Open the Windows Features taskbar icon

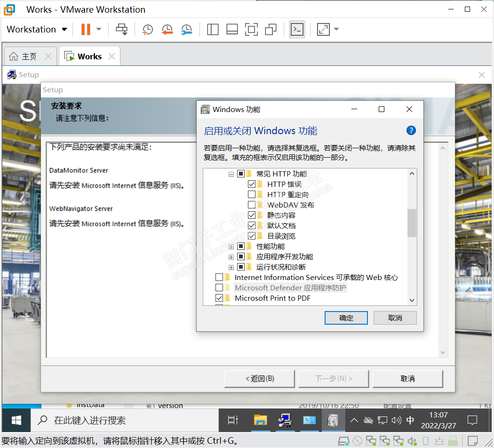pyautogui.click(x=333, y=420)
